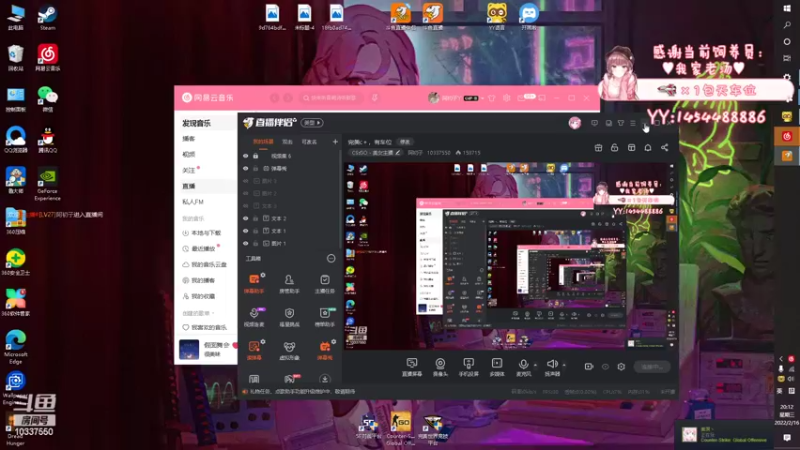Open the account dropdown next to the VIP badge
Screen dimensions: 800x450
(x=482, y=98)
